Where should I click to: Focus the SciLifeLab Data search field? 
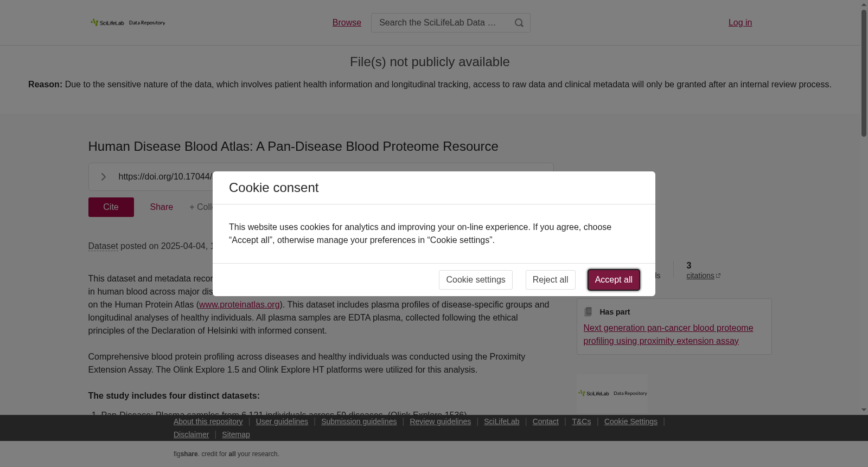[439, 23]
